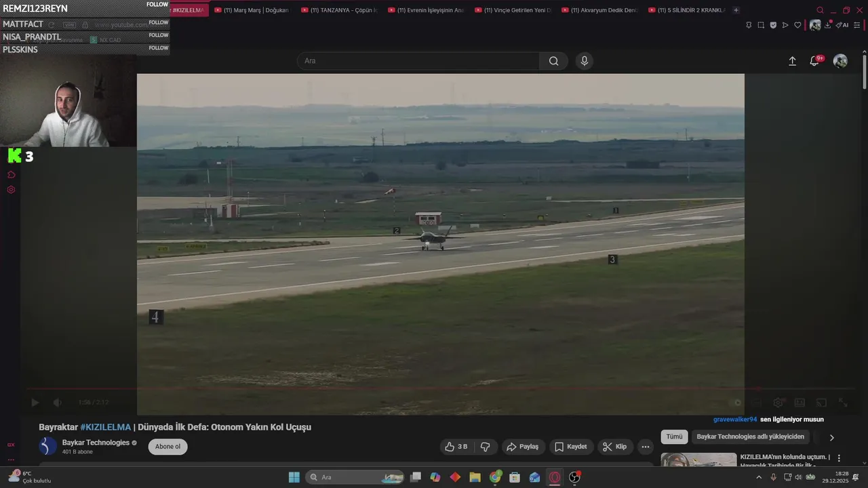The height and width of the screenshot is (488, 868).
Task: Click the GX icon in left sidebar
Action: 11,445
